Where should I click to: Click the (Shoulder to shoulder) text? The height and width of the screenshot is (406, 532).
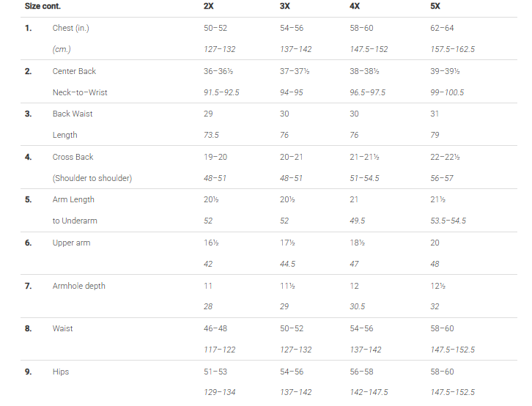pos(92,178)
